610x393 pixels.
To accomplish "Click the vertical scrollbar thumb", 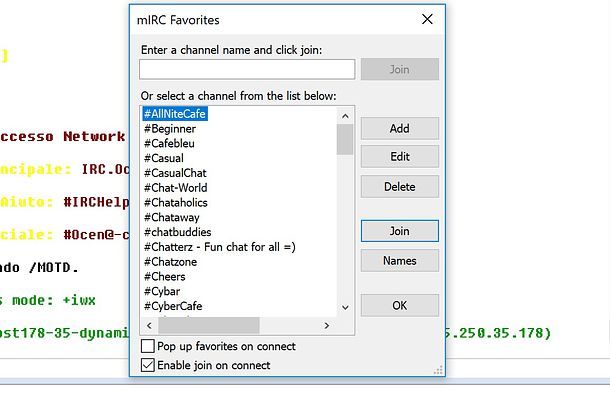I will pos(345,139).
